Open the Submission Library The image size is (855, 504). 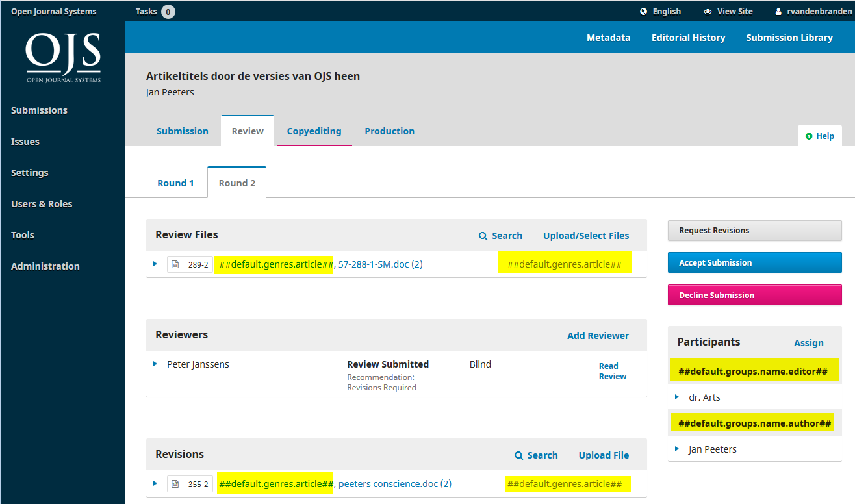point(789,38)
